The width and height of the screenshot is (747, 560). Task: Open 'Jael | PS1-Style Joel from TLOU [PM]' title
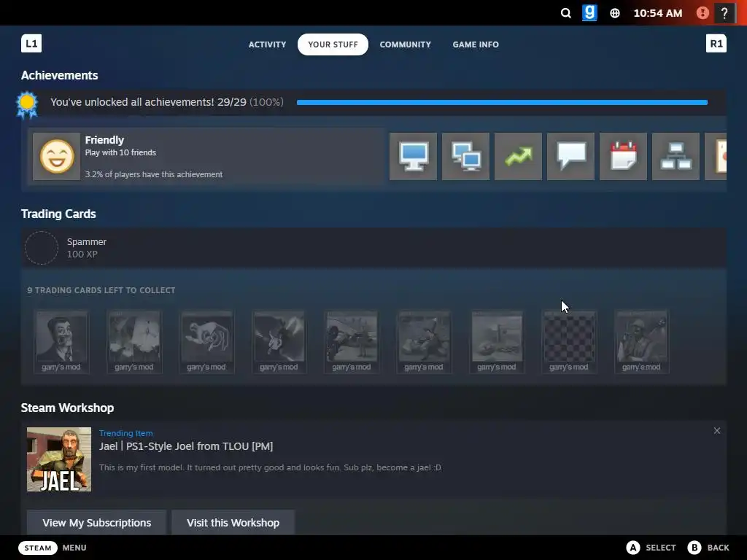click(x=186, y=446)
